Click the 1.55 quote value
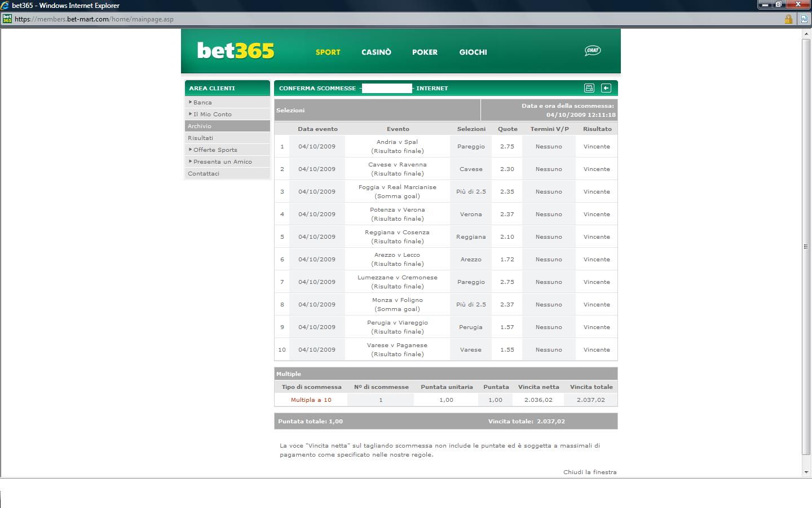The image size is (812, 508). (x=507, y=350)
